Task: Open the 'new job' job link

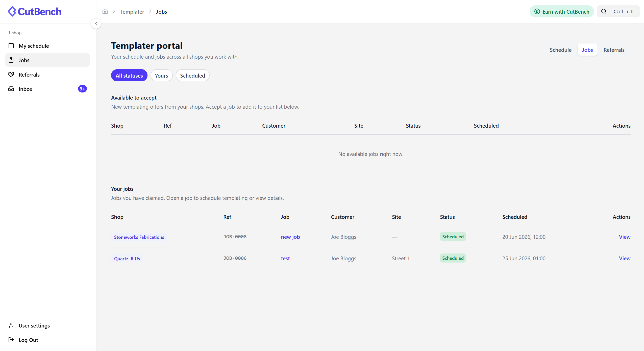Action: pyautogui.click(x=290, y=237)
